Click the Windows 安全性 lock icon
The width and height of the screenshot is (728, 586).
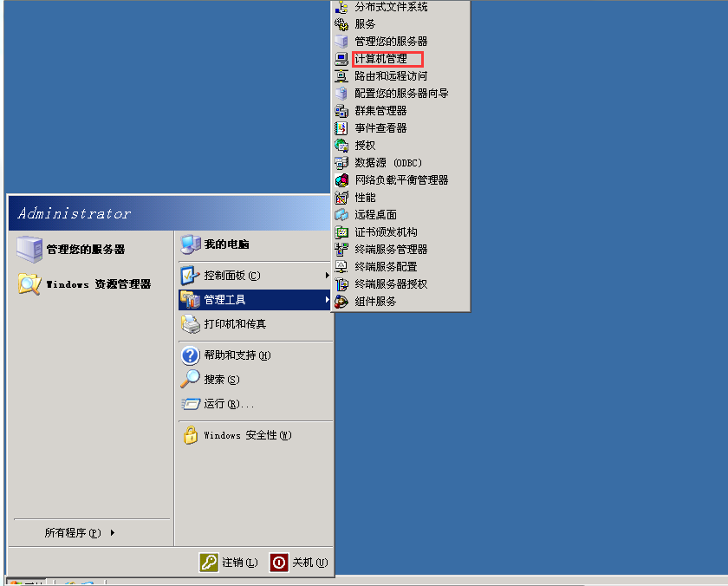click(190, 435)
